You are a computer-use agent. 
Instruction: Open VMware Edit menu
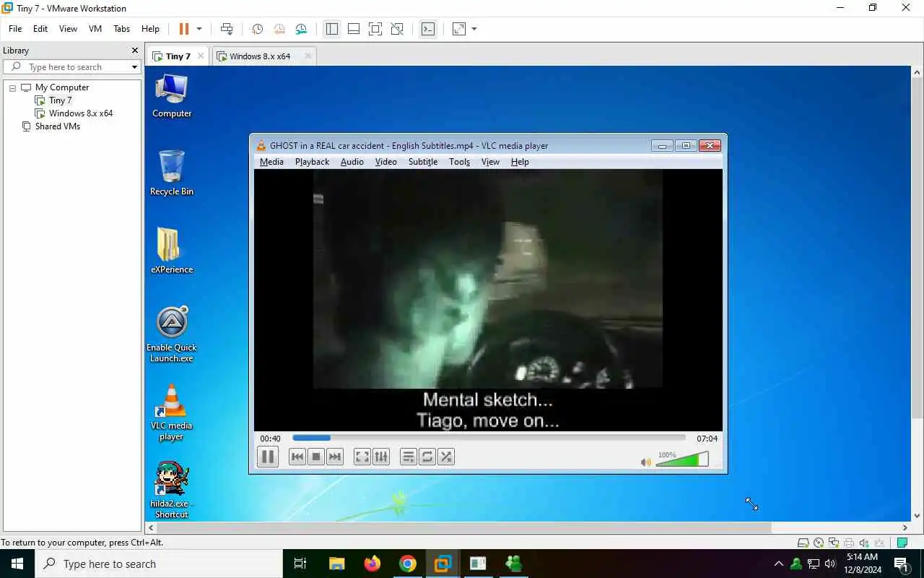40,29
